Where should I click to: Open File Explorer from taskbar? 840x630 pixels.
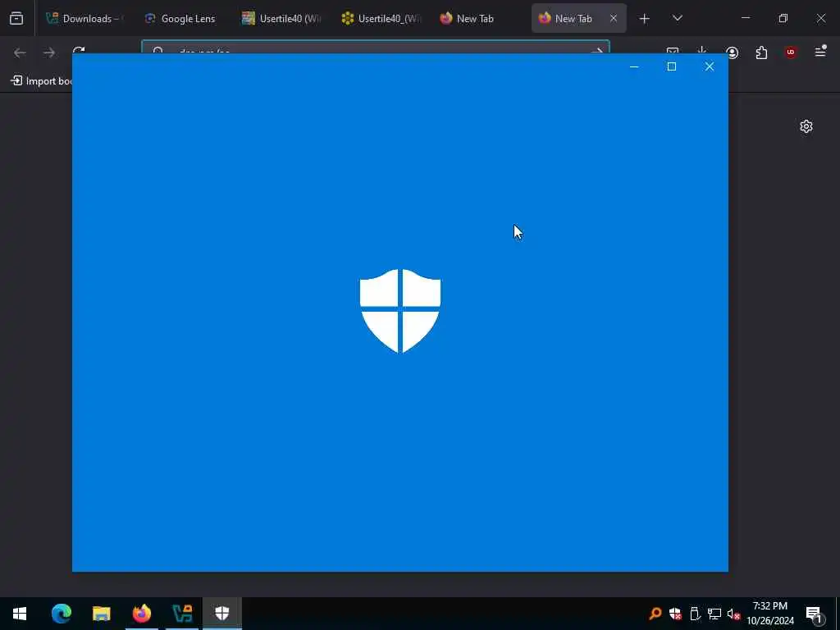coord(101,614)
